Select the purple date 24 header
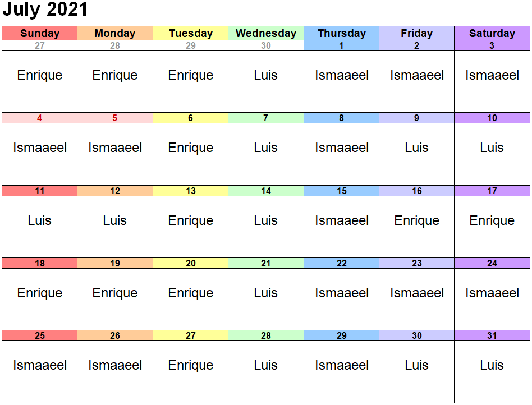 [492, 264]
